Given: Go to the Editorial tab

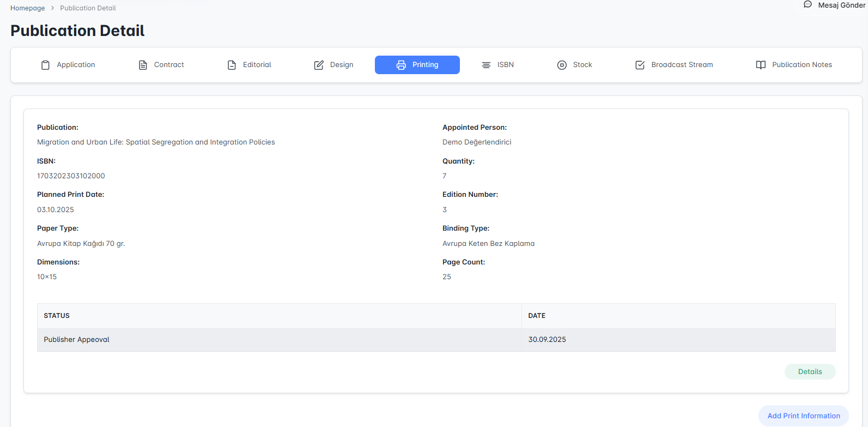Looking at the screenshot, I should click(257, 65).
